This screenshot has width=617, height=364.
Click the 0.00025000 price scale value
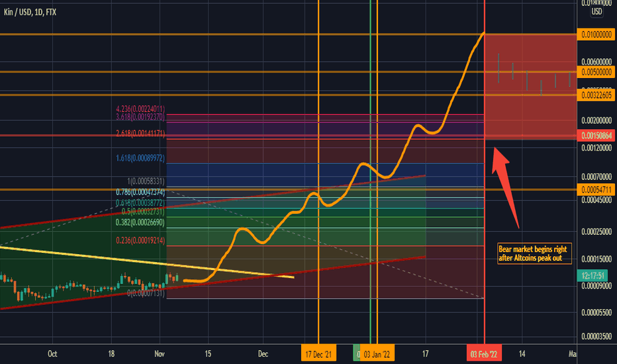tap(596, 232)
